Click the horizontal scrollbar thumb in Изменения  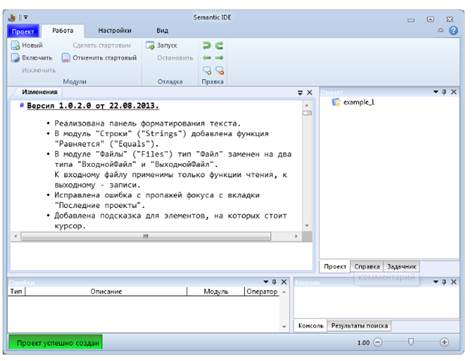(x=146, y=236)
